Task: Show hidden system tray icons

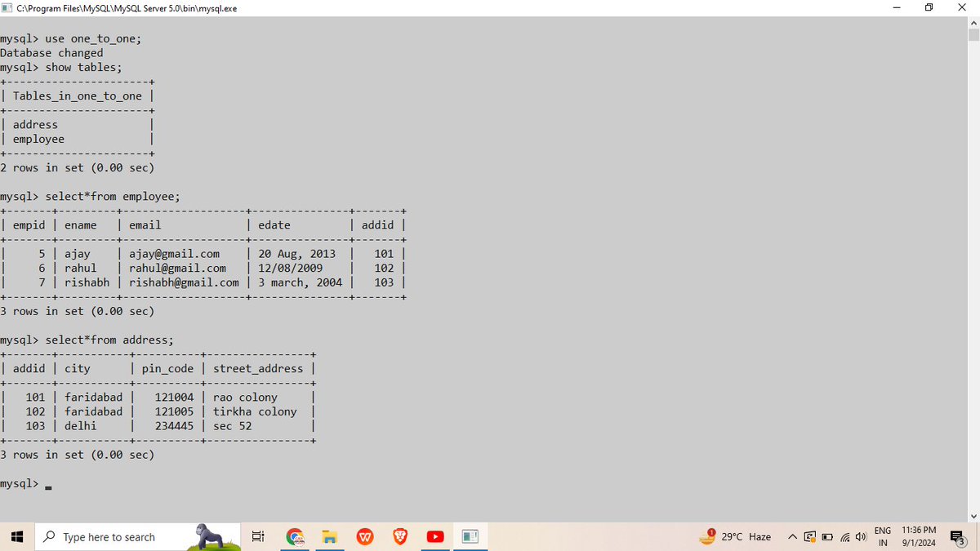Action: coord(792,536)
